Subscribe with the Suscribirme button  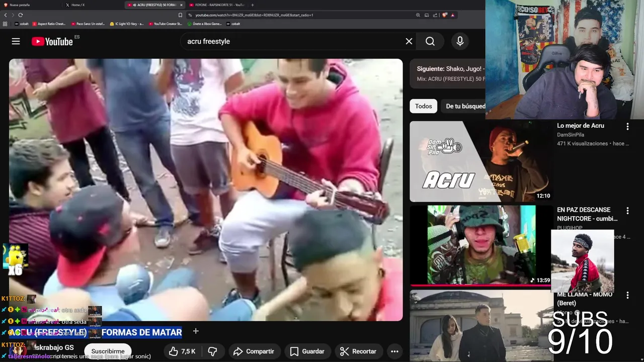[108, 351]
